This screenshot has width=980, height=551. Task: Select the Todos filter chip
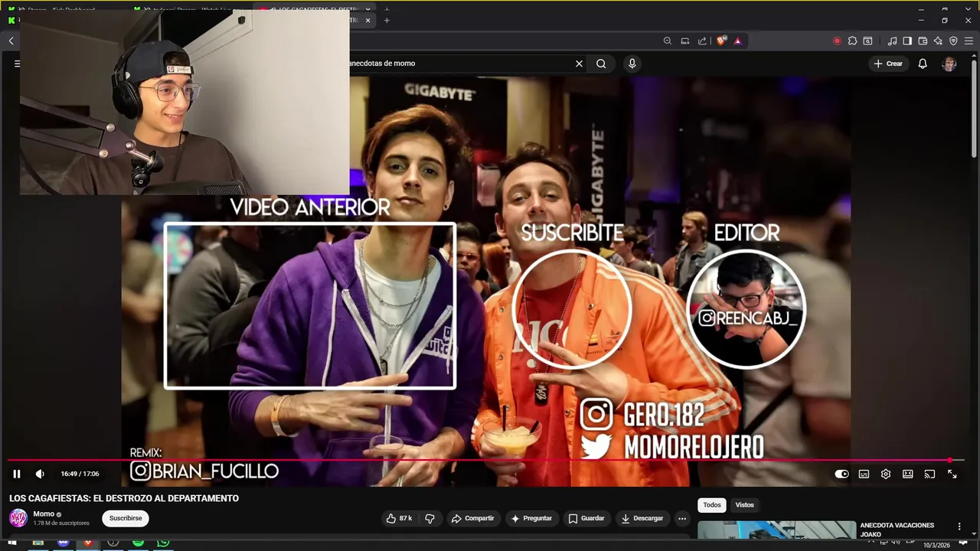712,505
